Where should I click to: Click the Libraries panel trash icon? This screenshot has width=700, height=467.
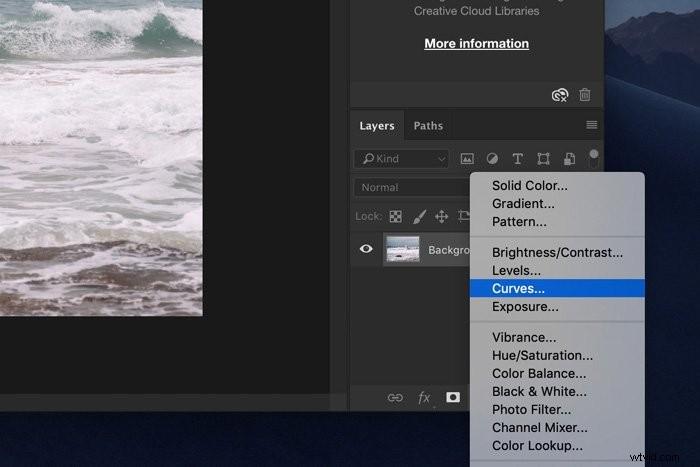click(x=584, y=95)
